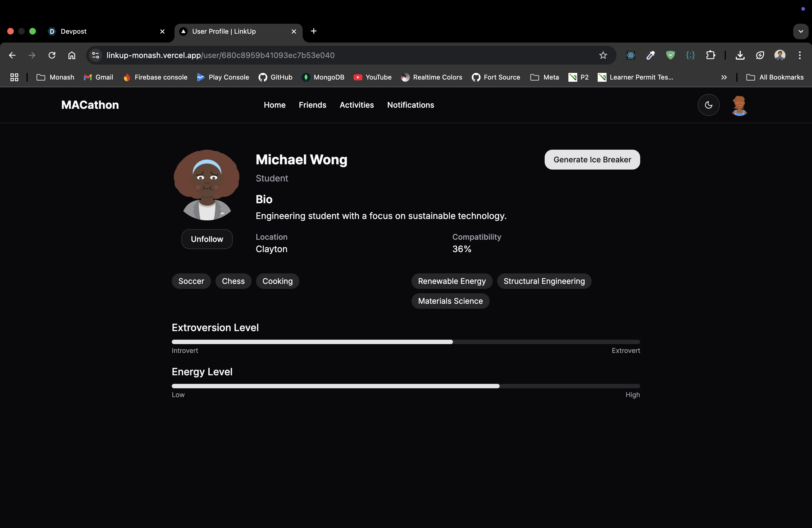View site information icon in address bar
This screenshot has width=812, height=528.
96,55
